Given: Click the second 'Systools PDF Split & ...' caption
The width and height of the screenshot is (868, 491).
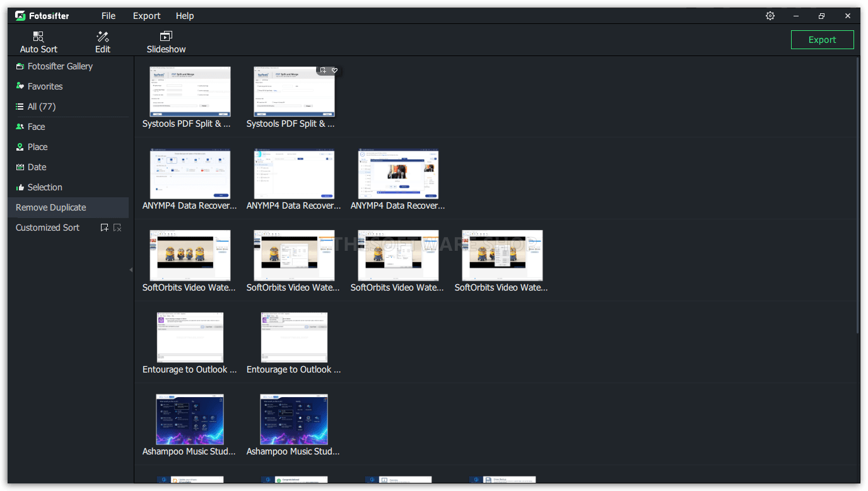Looking at the screenshot, I should pos(291,124).
